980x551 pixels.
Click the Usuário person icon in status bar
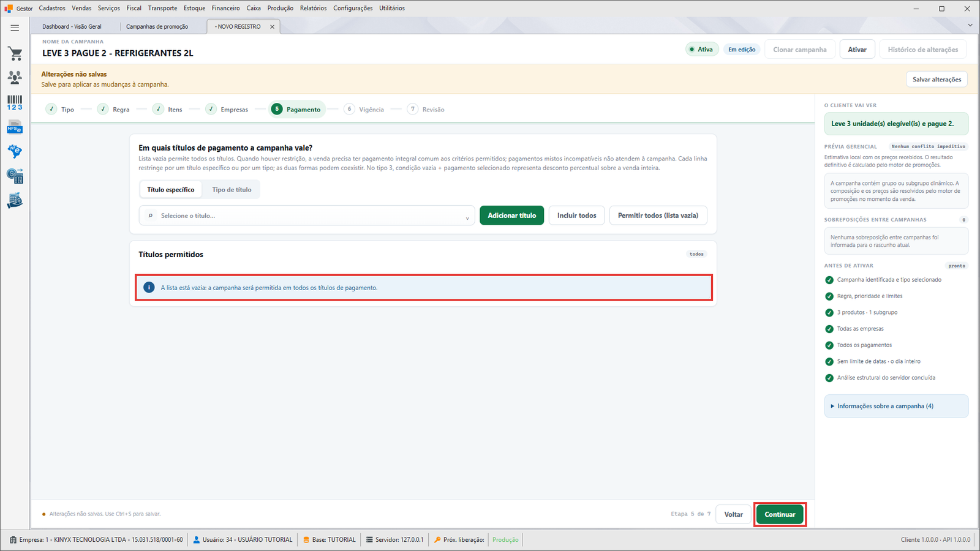coord(197,540)
